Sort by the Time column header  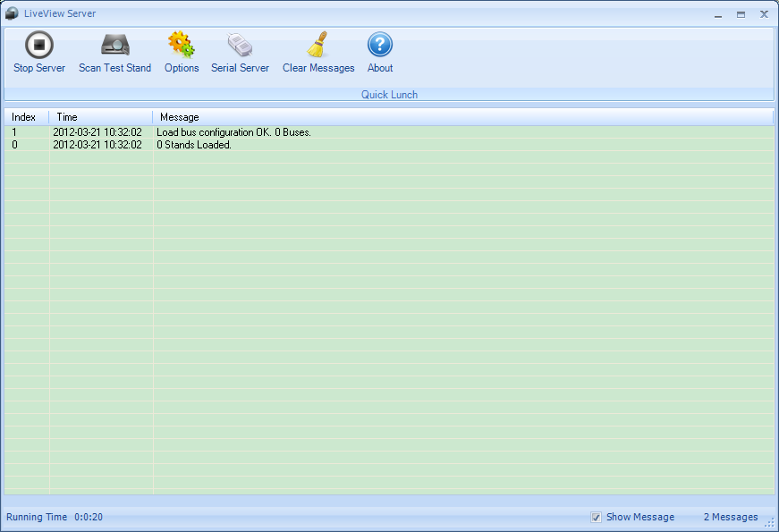click(x=101, y=117)
